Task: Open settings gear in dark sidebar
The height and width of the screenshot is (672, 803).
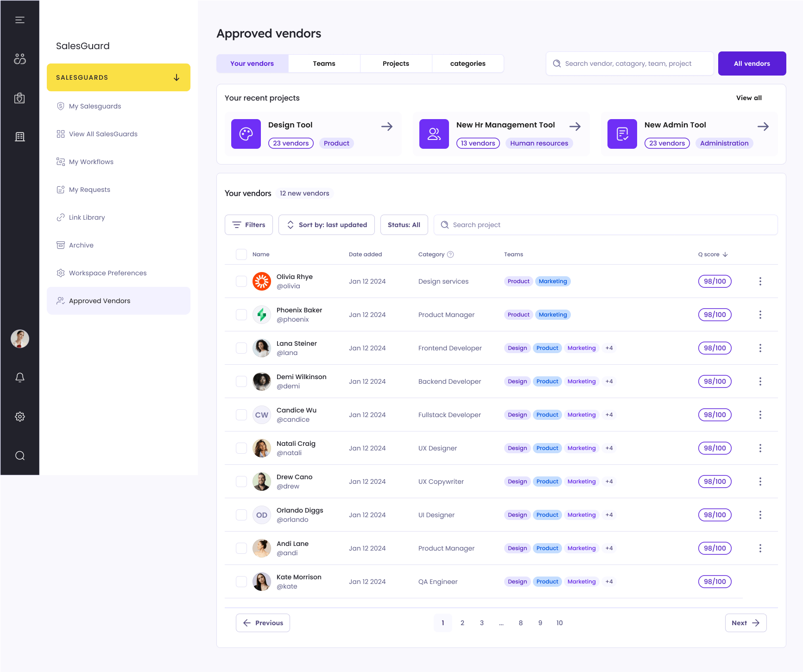Action: click(19, 417)
